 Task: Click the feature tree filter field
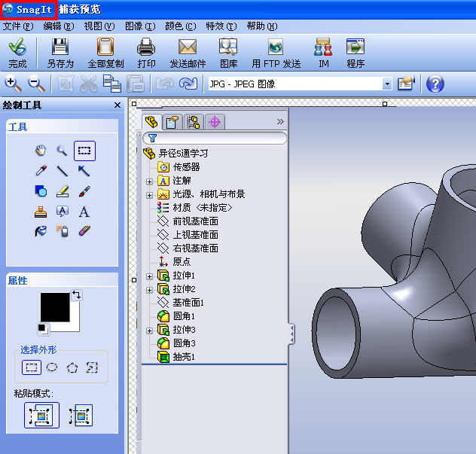215,138
